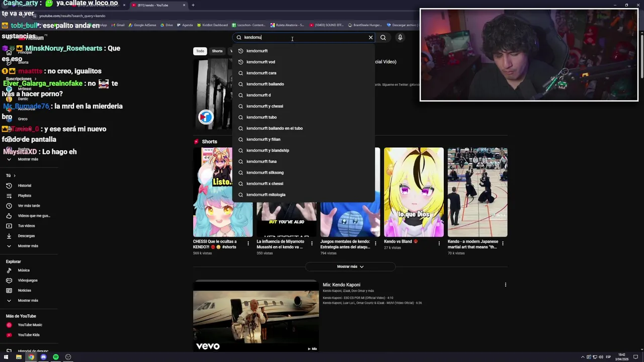Open options for 'La influencia de Miyamoto' short

[311, 243]
